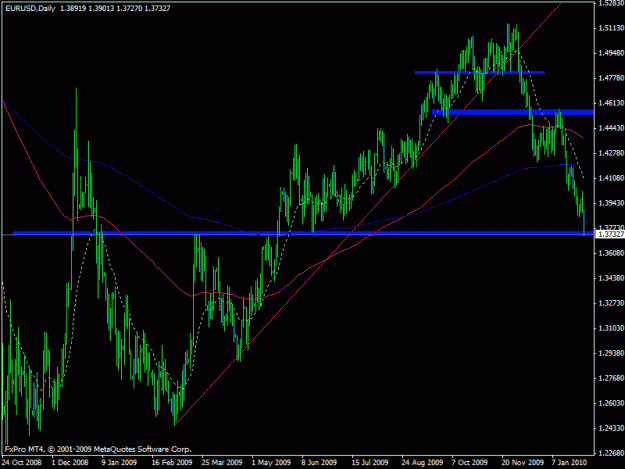The image size is (625, 469).
Task: Click the OHLC values 1.38919 1.39013 1.37270 1.37327
Action: pos(115,8)
